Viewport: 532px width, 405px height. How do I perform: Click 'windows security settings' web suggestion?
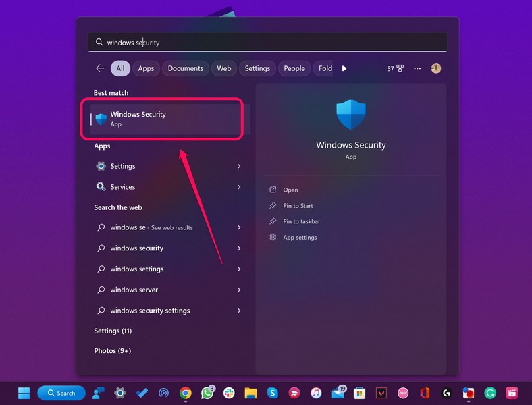point(150,310)
